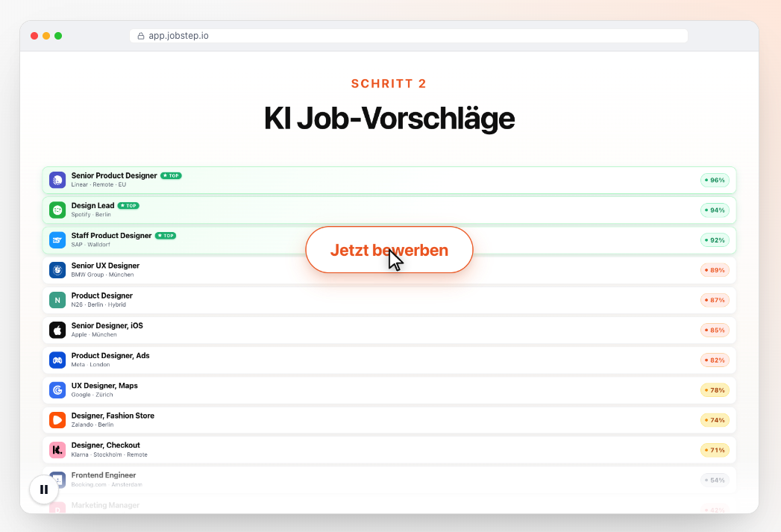781x532 pixels.
Task: Click the Marketing Manager job title
Action: (x=105, y=505)
